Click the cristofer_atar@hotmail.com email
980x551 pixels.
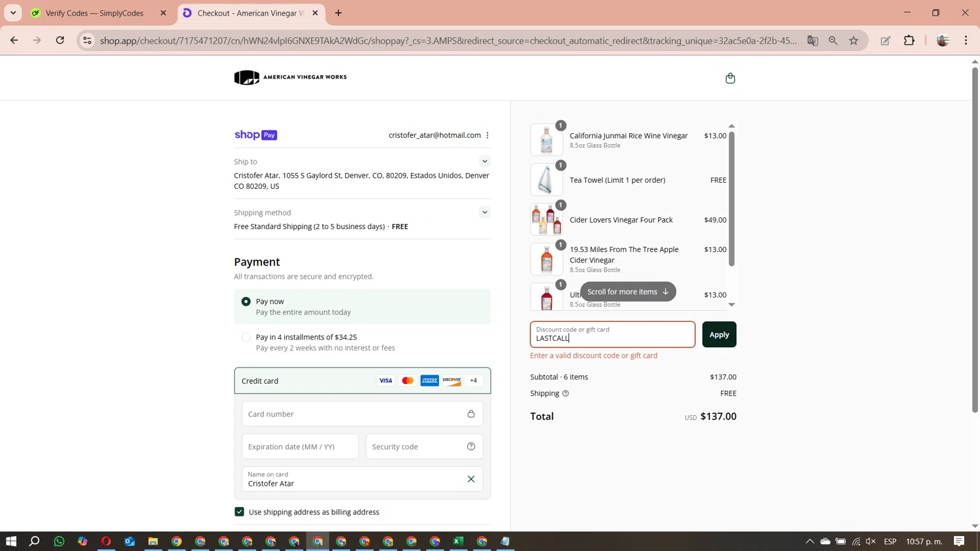click(434, 135)
